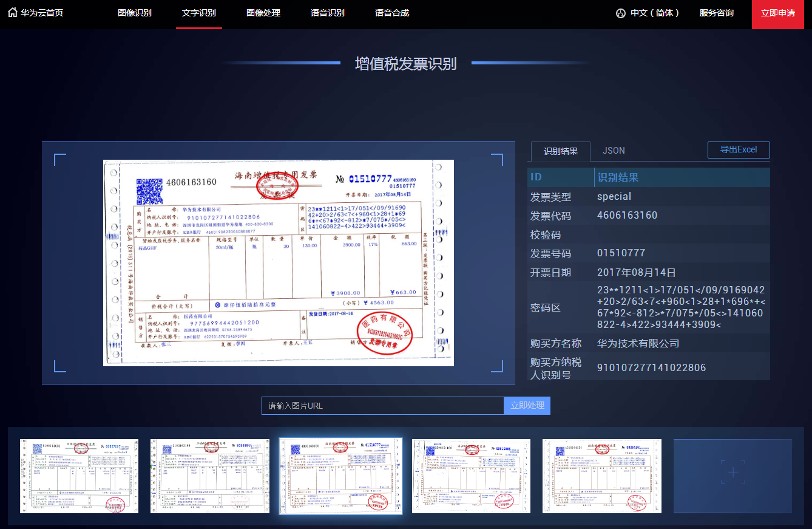812x529 pixels.
Task: Click the 发票号码 value 01510777
Action: pos(621,253)
